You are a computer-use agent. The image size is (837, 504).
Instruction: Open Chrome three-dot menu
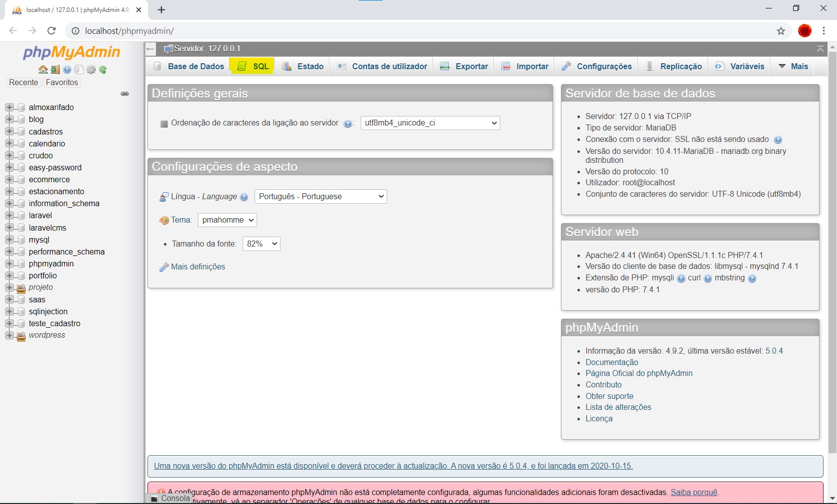824,31
